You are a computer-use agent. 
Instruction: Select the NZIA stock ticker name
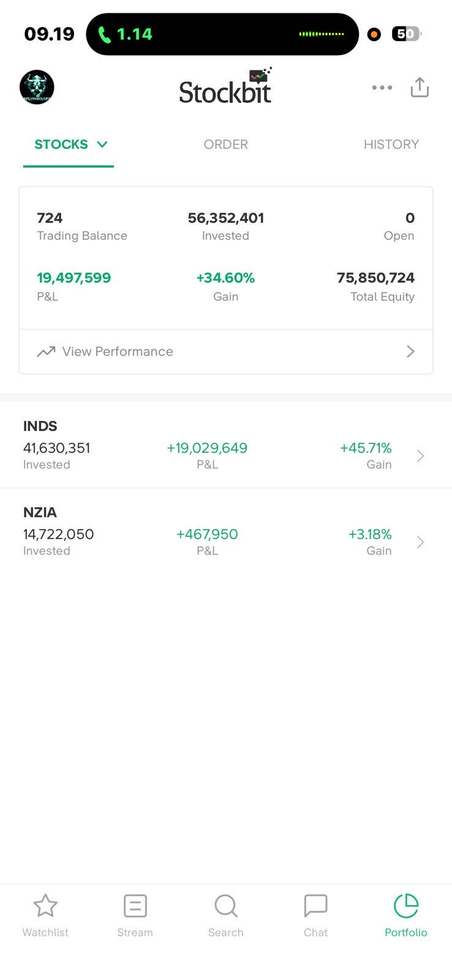(40, 513)
